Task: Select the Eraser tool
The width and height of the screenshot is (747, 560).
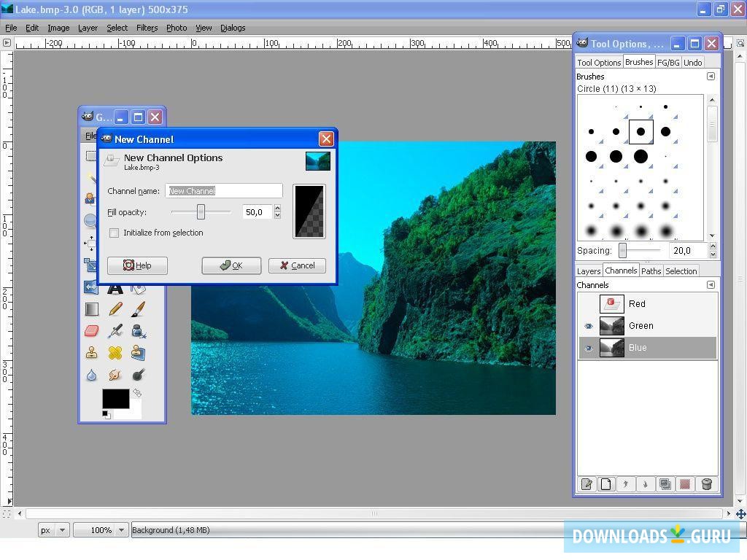Action: (x=91, y=331)
